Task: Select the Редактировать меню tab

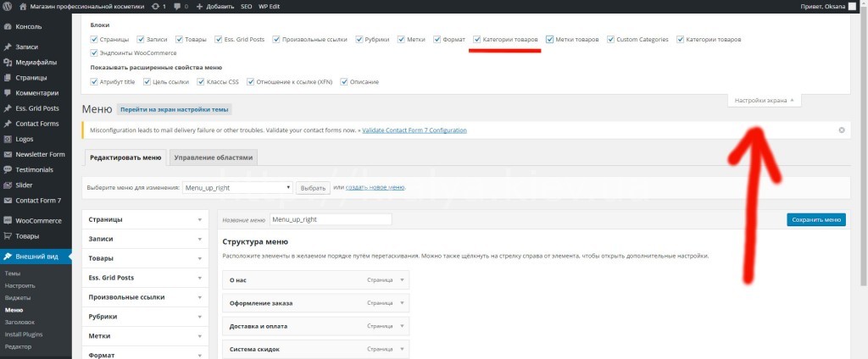Action: coord(125,157)
